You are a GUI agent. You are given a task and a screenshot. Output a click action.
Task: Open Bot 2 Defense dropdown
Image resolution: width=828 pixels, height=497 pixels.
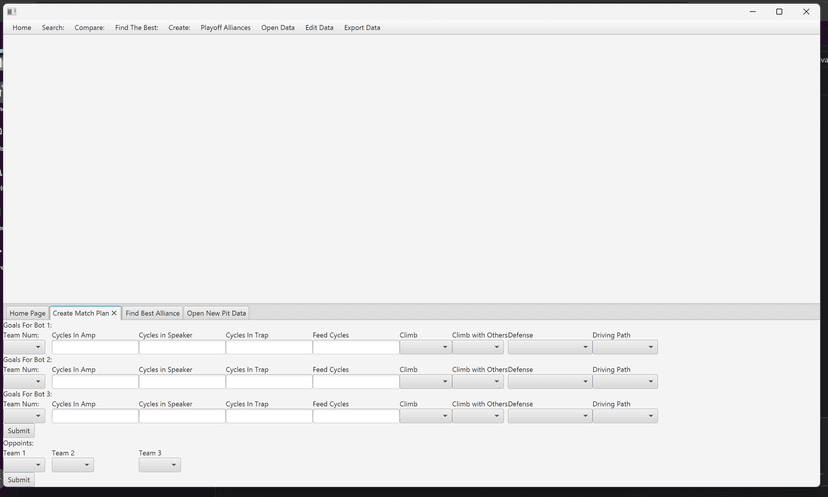550,381
